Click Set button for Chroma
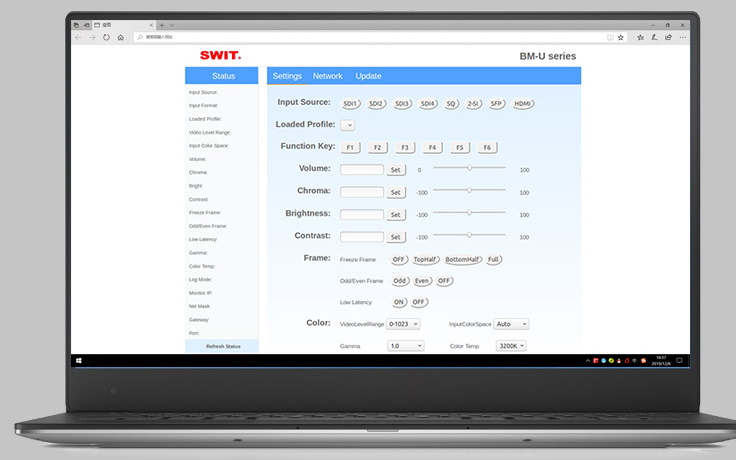The image size is (736, 460). [396, 192]
